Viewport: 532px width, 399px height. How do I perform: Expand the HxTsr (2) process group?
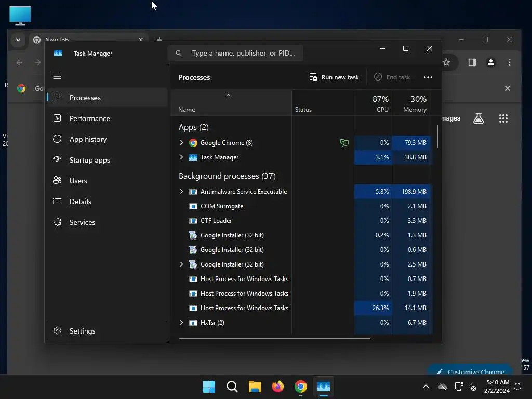point(181,322)
